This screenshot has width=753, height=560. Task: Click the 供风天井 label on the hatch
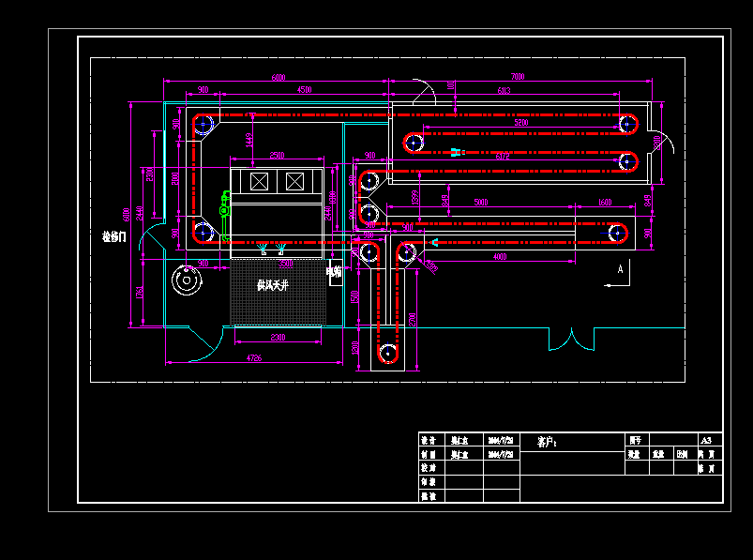[x=272, y=285]
